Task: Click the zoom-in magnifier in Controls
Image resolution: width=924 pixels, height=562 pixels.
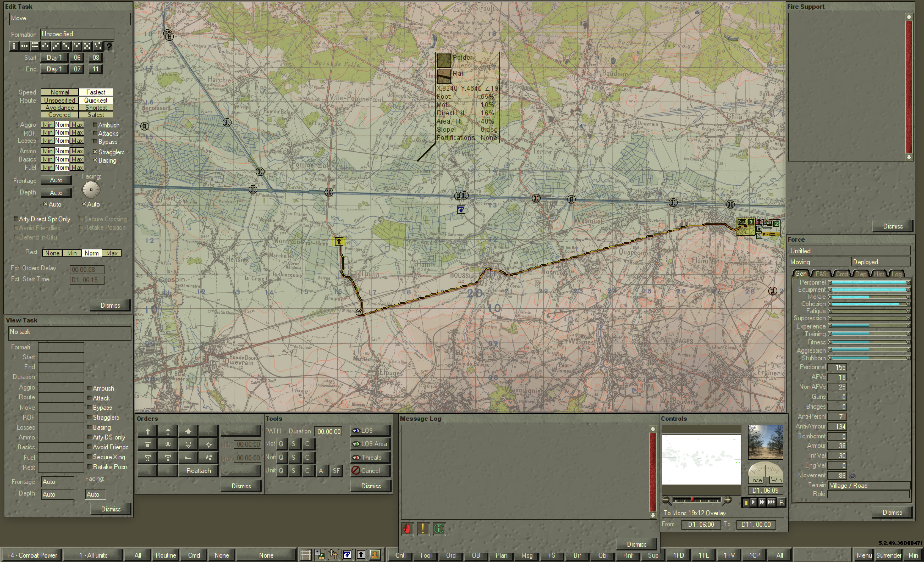Action: 727,500
